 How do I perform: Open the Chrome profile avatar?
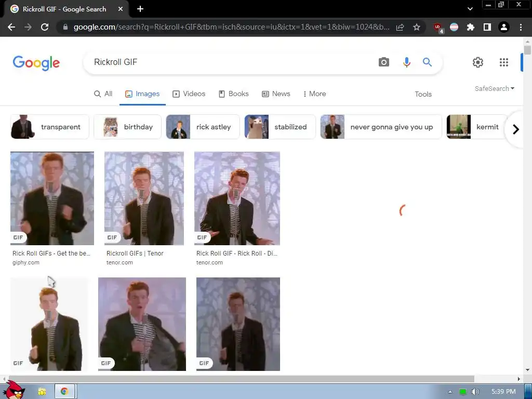point(504,27)
